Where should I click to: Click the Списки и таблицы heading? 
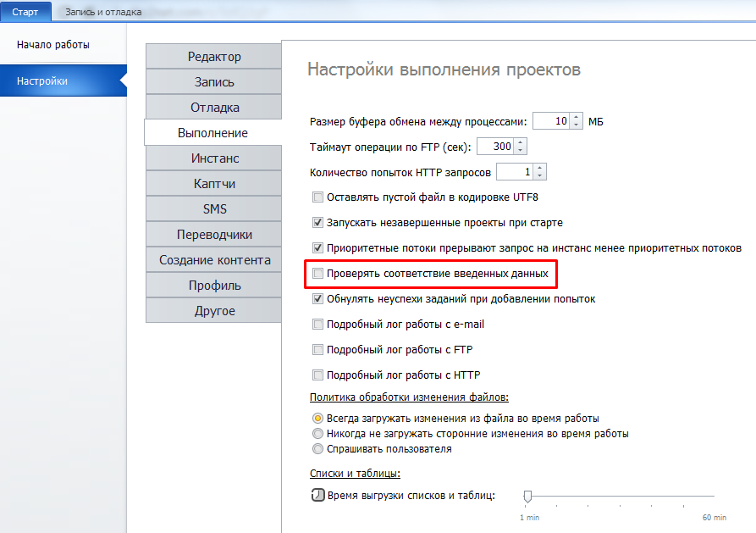[355, 474]
